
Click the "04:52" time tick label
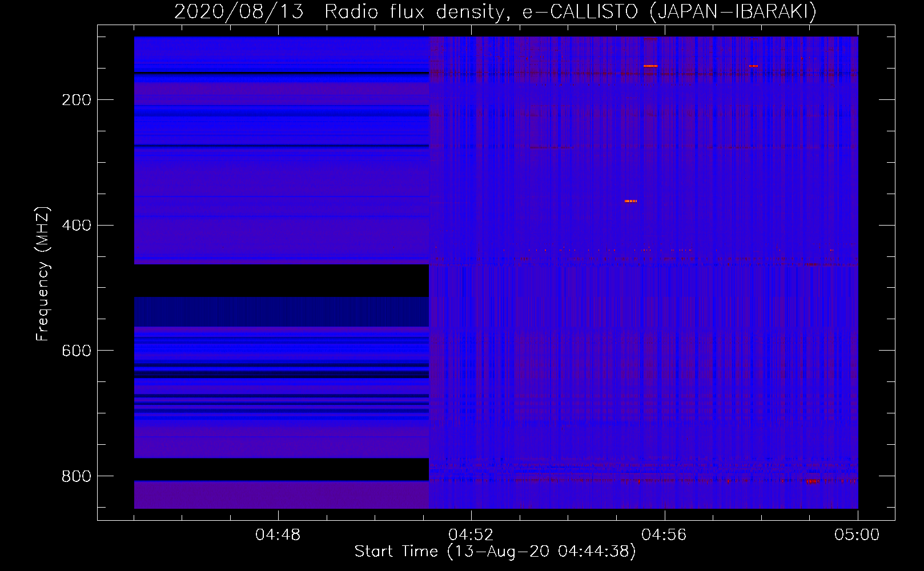coord(471,535)
